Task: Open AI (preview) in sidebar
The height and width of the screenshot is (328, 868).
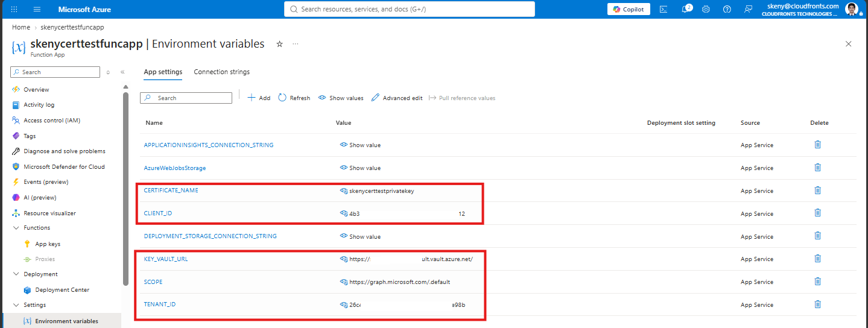Action: pos(40,197)
